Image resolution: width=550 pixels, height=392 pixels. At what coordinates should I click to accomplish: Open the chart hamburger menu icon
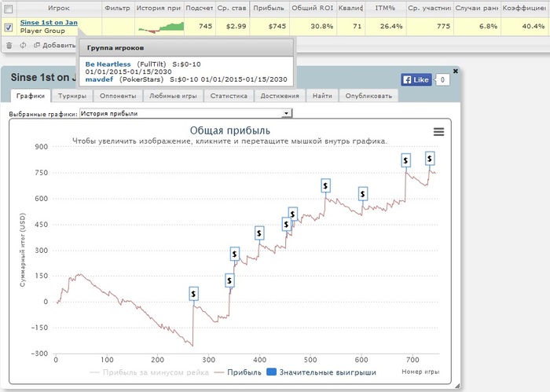[x=438, y=132]
